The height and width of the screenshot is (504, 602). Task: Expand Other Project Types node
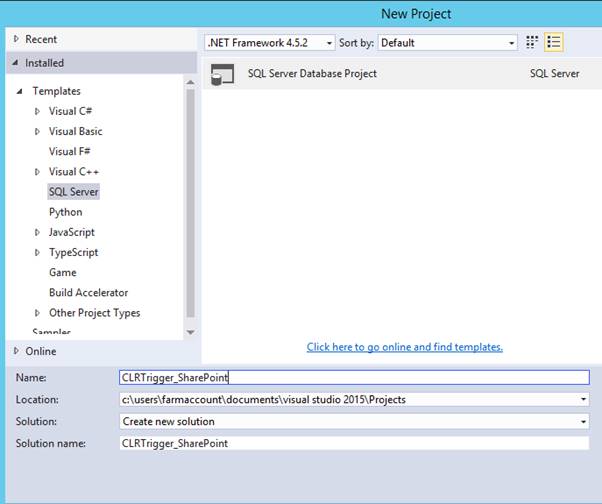(37, 313)
